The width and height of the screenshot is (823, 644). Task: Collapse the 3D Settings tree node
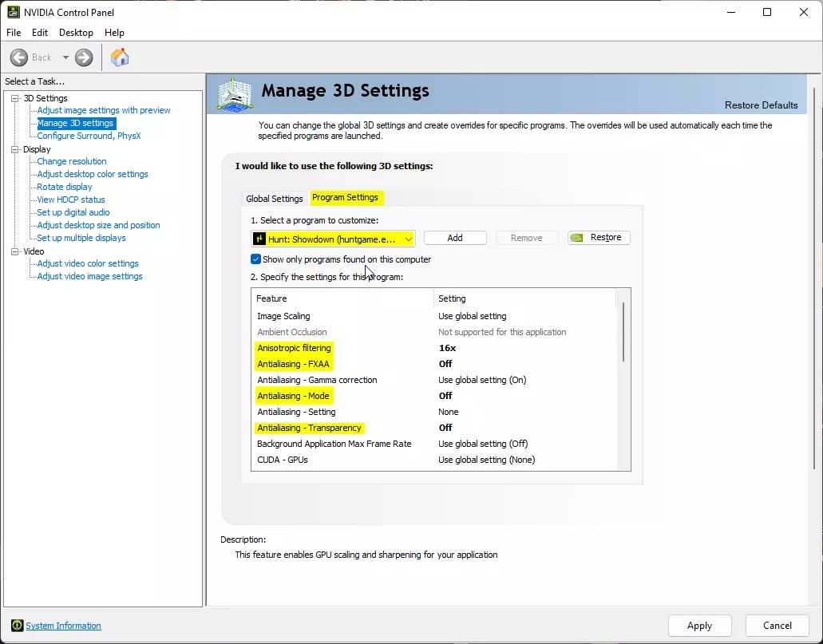tap(14, 98)
